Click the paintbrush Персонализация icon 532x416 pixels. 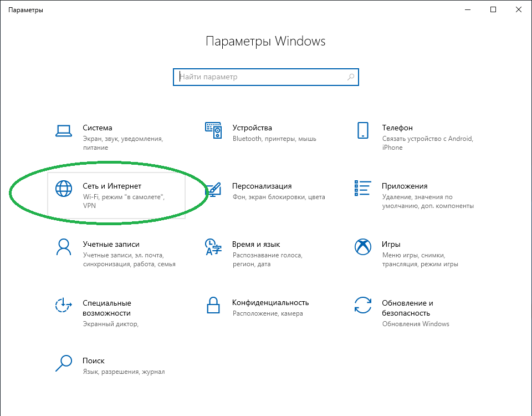click(x=214, y=190)
